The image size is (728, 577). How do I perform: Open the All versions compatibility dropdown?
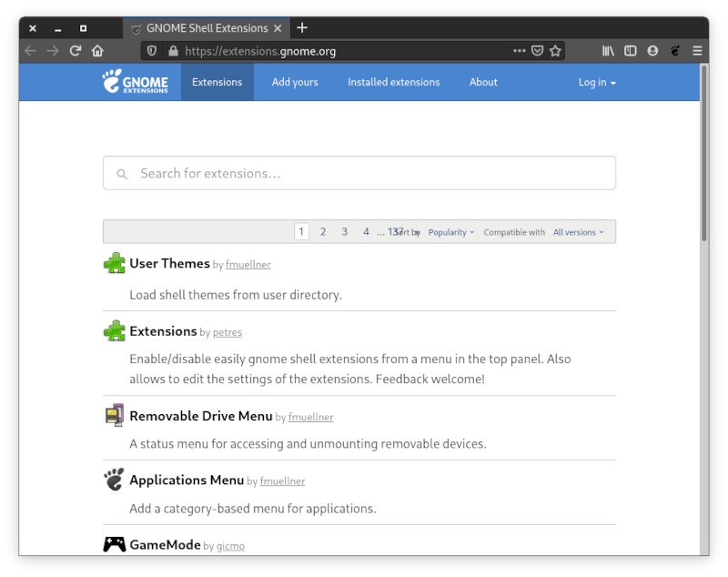tap(577, 232)
